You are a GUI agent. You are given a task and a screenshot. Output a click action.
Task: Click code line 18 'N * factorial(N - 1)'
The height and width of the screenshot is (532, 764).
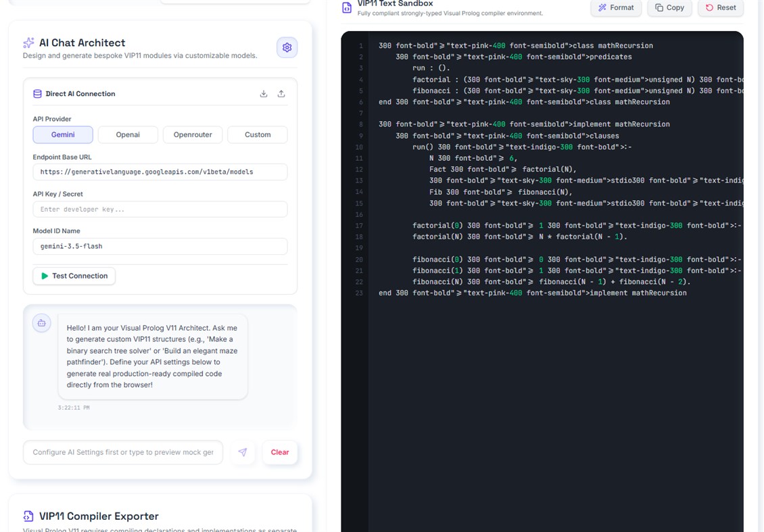[520, 237]
